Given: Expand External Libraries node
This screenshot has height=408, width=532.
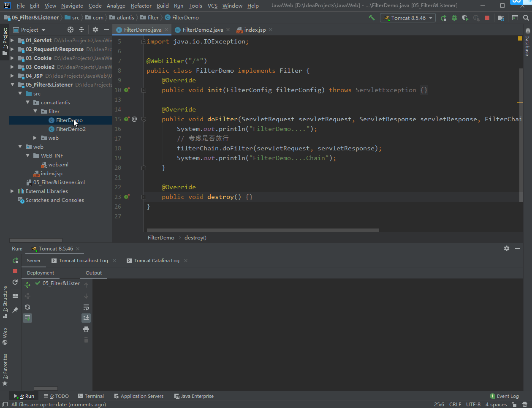Looking at the screenshot, I should click(x=12, y=191).
